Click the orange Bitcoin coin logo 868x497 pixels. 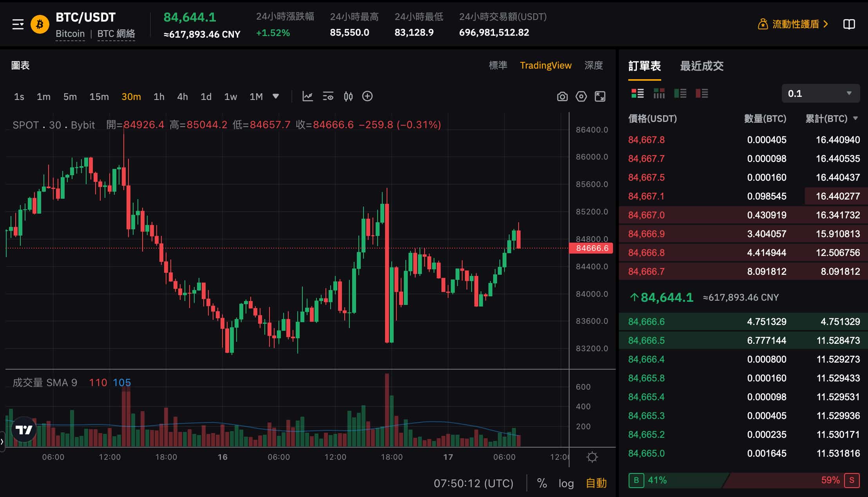[40, 24]
